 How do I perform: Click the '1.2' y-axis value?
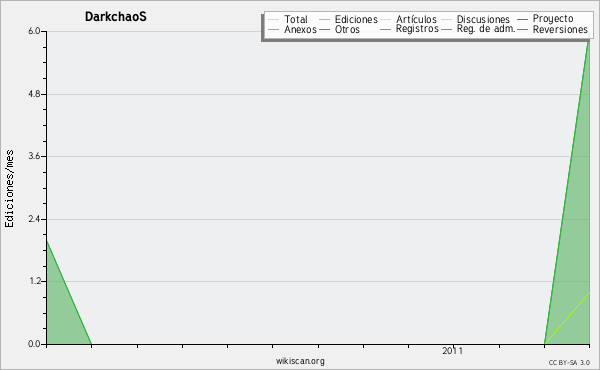pos(34,281)
